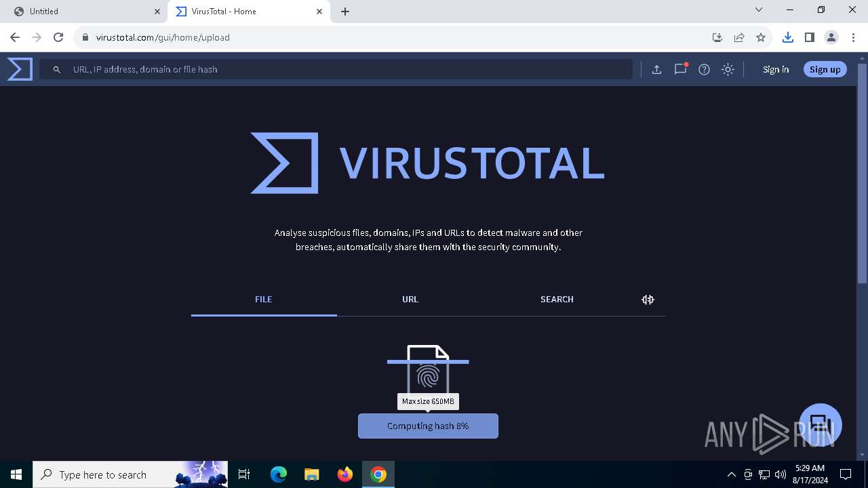Click the VirusTotal sigma logo in header

tap(20, 69)
